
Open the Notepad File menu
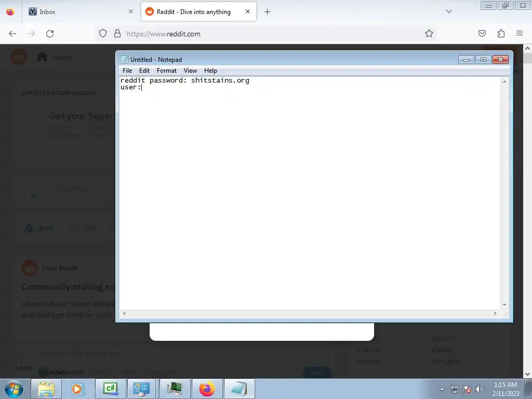point(127,71)
